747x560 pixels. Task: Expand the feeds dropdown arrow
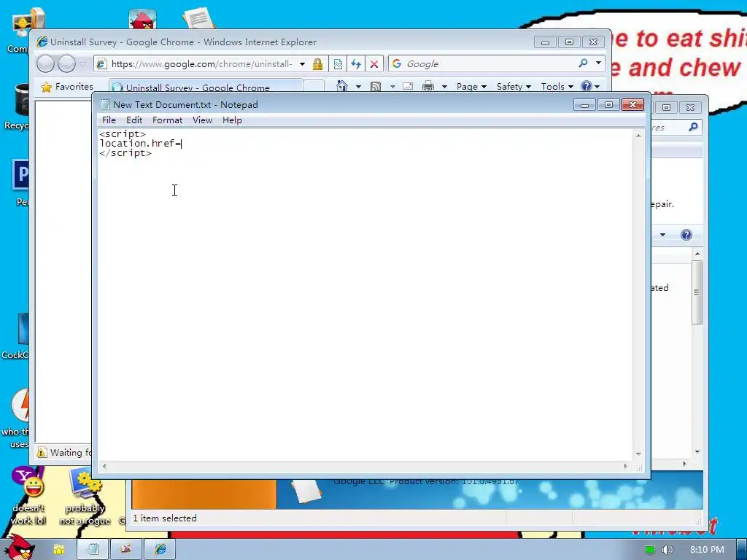pyautogui.click(x=392, y=87)
